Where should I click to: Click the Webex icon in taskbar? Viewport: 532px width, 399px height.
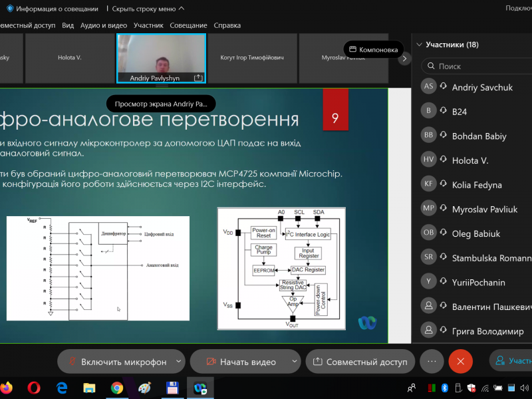(x=199, y=388)
